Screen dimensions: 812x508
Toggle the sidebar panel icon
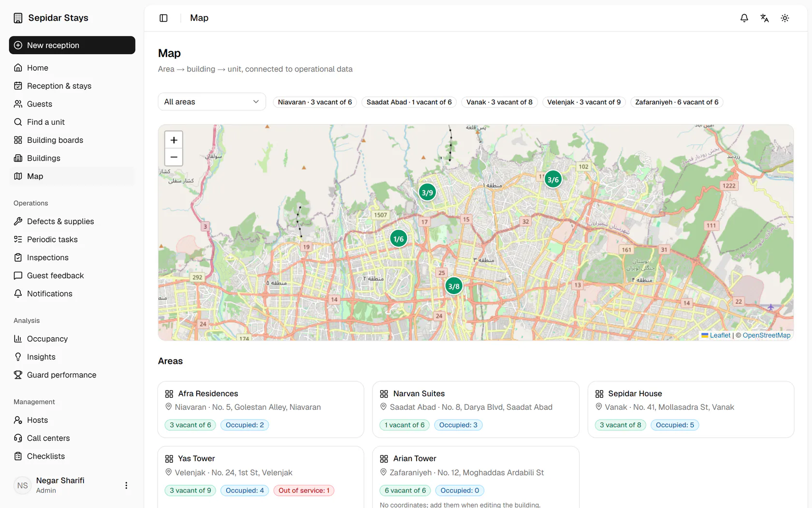[163, 18]
